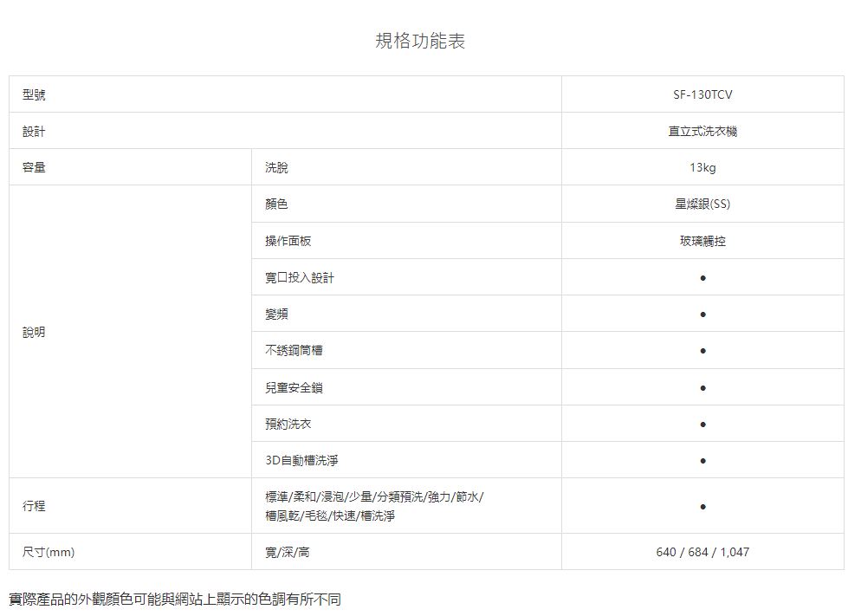The height and width of the screenshot is (616, 861).
Task: Click the bullet dot for 寬口投入設計
Action: coord(702,278)
